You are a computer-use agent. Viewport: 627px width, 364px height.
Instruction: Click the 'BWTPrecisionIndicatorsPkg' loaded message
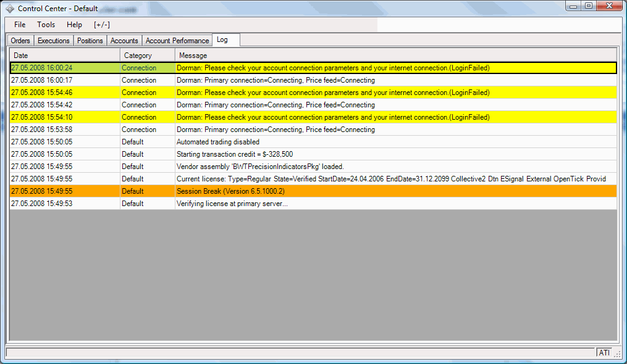click(x=260, y=167)
